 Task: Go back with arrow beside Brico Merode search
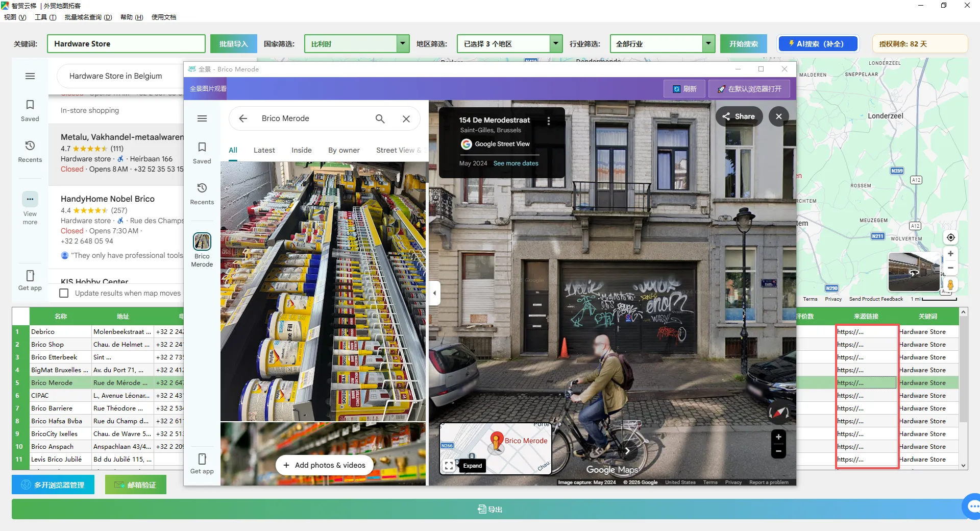[243, 118]
